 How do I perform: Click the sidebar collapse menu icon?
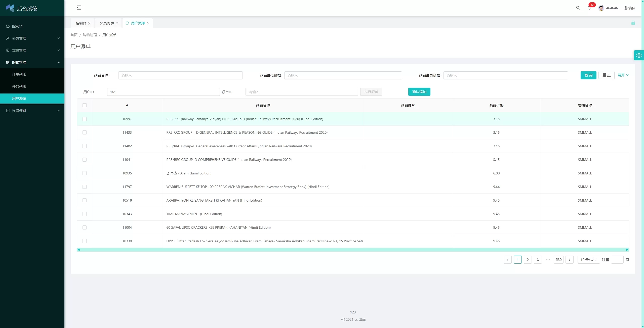click(x=79, y=8)
